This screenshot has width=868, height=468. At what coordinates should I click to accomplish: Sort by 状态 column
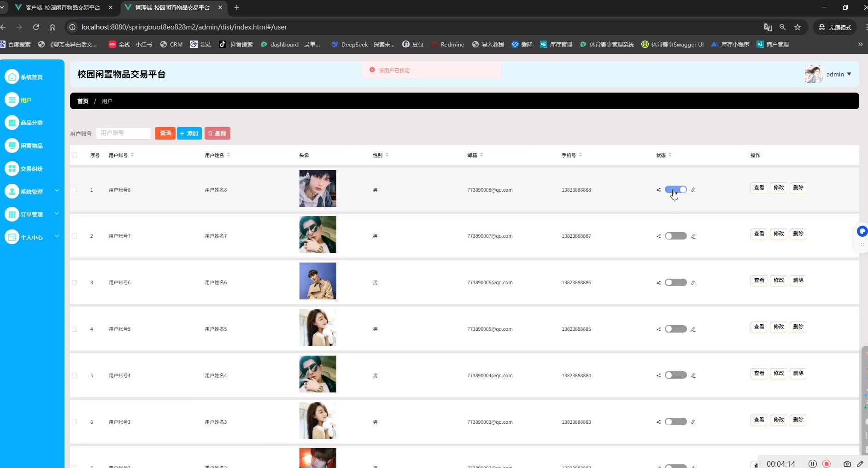click(670, 155)
